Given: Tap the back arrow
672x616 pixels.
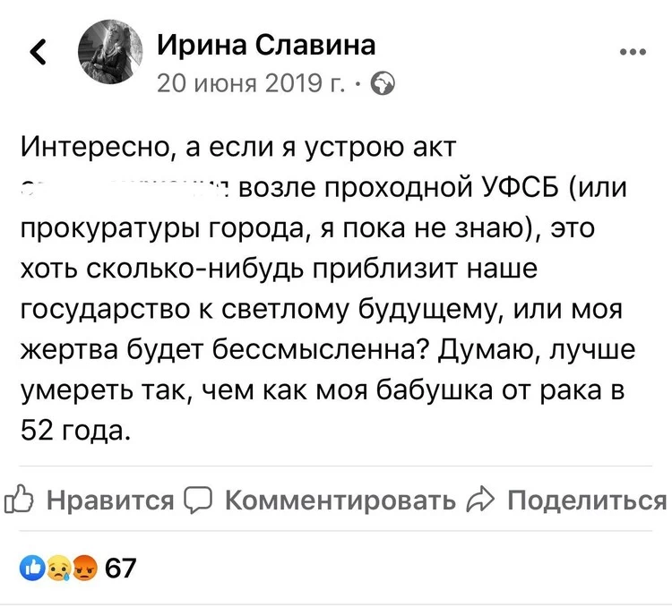Looking at the screenshot, I should (x=38, y=56).
